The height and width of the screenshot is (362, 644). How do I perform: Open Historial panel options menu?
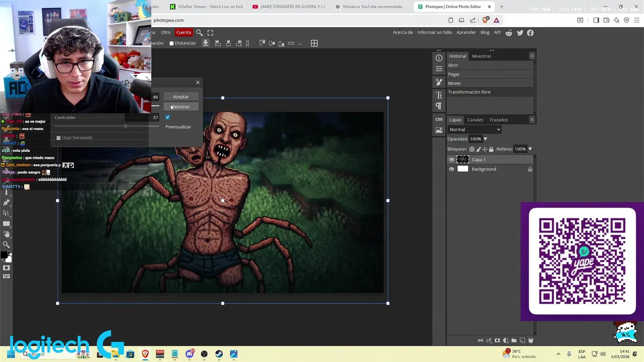coord(532,56)
